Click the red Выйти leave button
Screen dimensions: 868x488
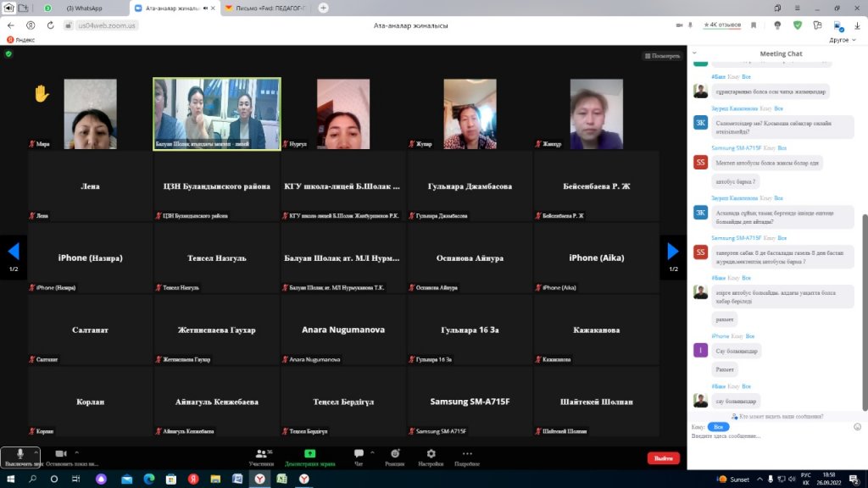click(663, 458)
